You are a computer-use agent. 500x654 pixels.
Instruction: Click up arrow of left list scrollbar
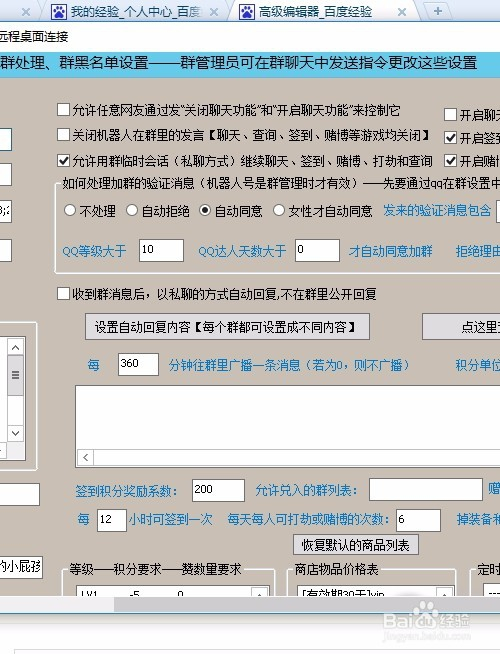point(16,347)
